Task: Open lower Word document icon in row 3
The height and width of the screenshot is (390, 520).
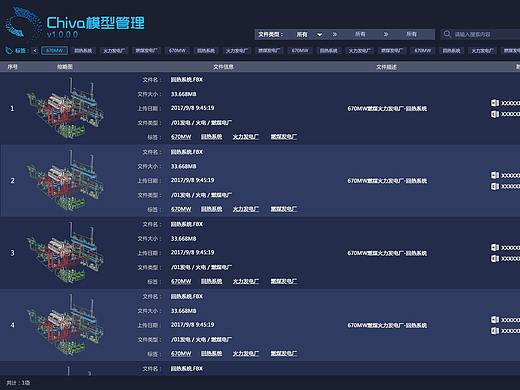Action: click(495, 259)
